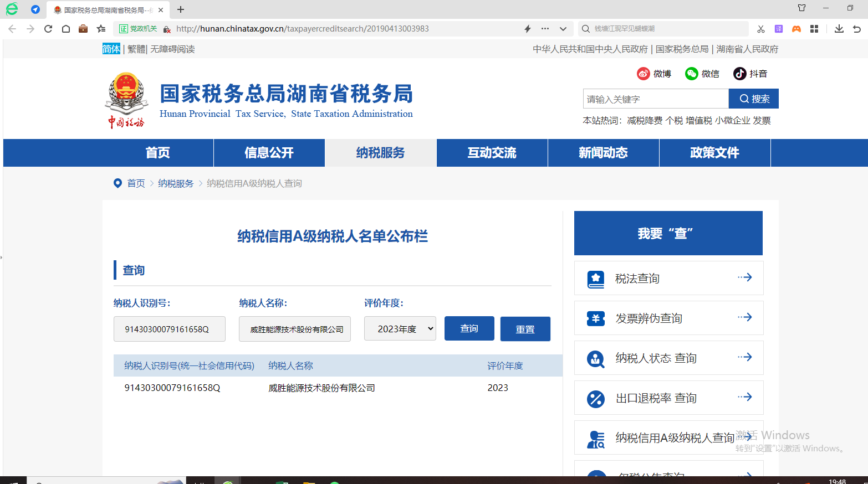Screen dimensions: 868x484
Task: Open the browser home page icon
Action: tap(66, 29)
